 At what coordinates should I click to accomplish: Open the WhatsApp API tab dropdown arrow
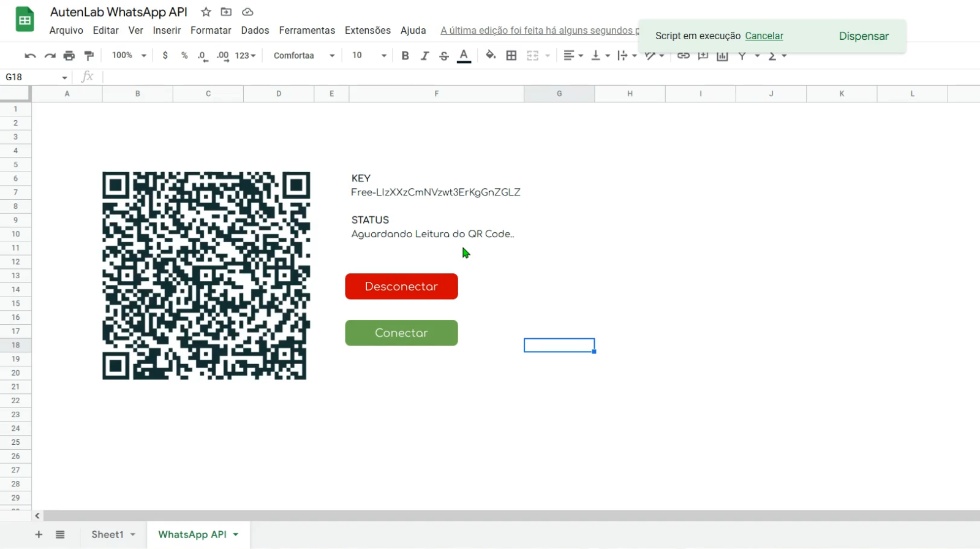[x=236, y=534]
